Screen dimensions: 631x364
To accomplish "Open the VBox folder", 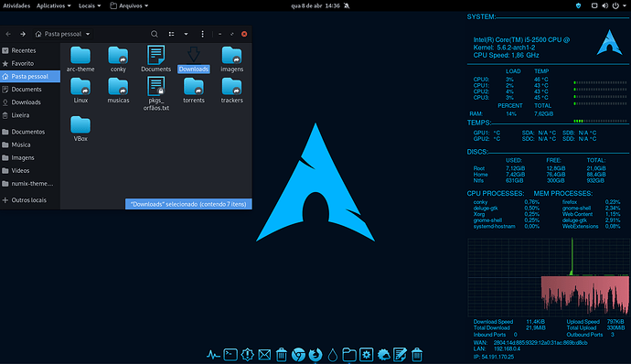I will pos(80,129).
